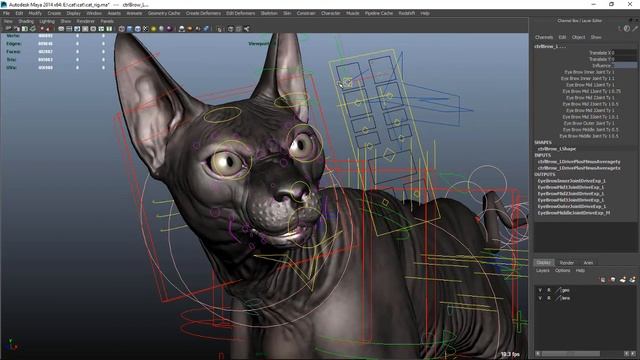The height and width of the screenshot is (360, 640).
Task: Open the Channel Box Edit menu
Action: [x=562, y=37]
